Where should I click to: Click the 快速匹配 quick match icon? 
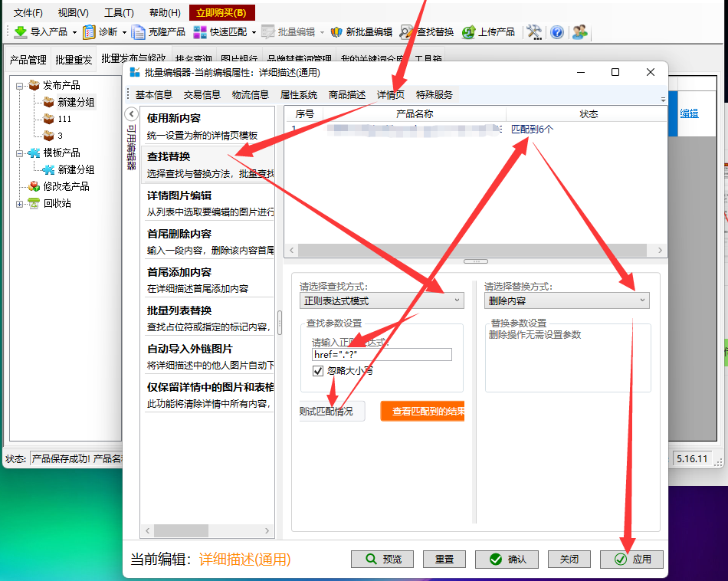(x=200, y=32)
